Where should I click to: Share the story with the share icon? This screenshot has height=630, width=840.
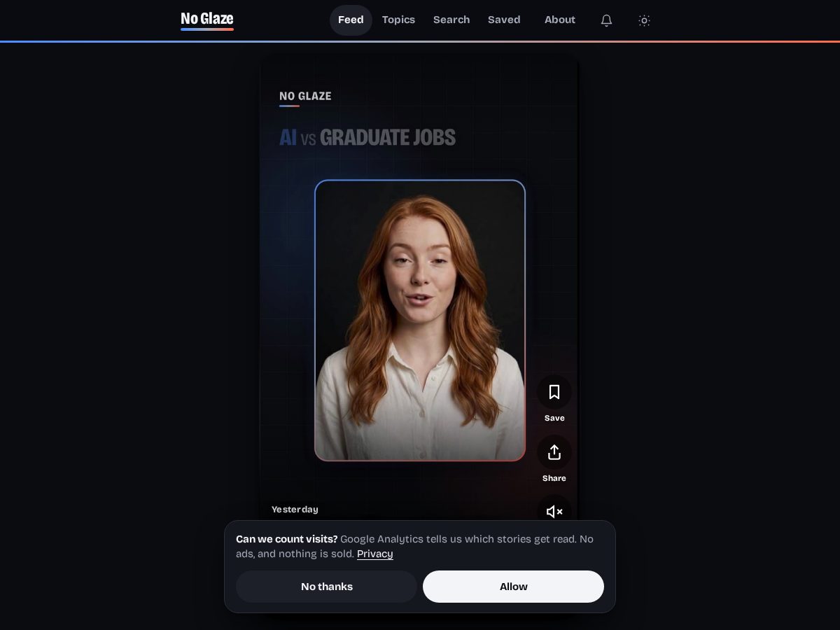(x=554, y=452)
